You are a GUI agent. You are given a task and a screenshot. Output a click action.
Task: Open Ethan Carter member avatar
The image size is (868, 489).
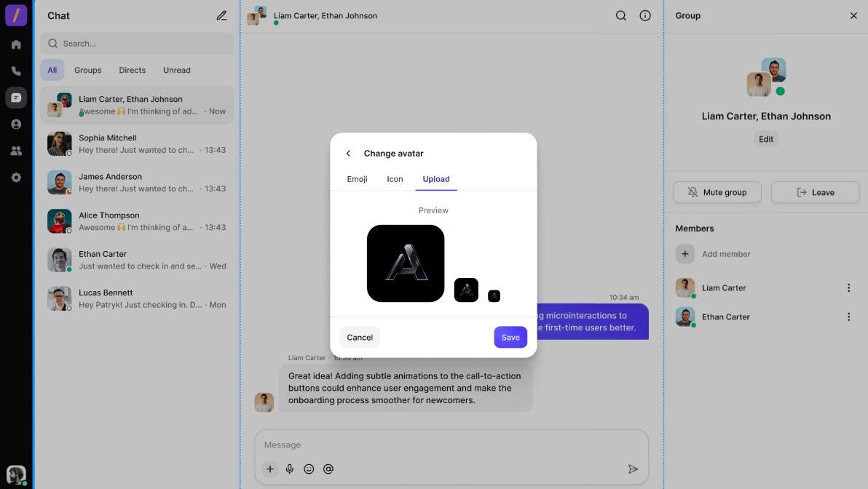pos(684,317)
